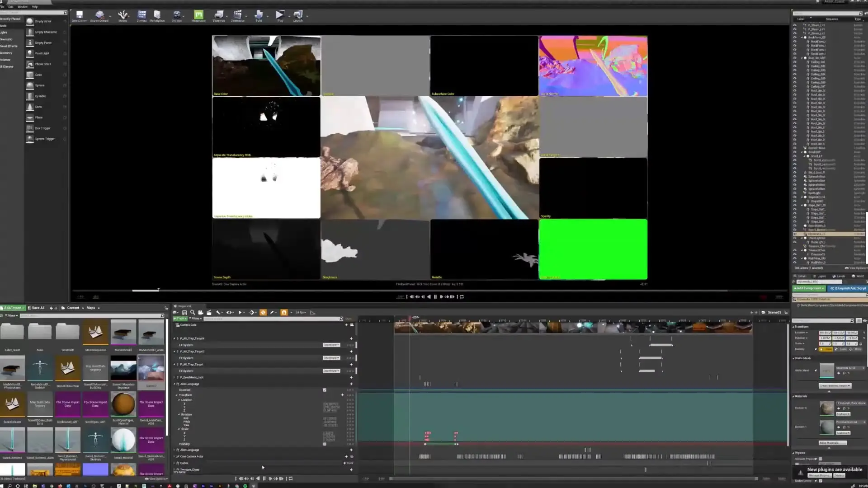Click the Megascans green icon
The image size is (868, 488).
(x=198, y=15)
